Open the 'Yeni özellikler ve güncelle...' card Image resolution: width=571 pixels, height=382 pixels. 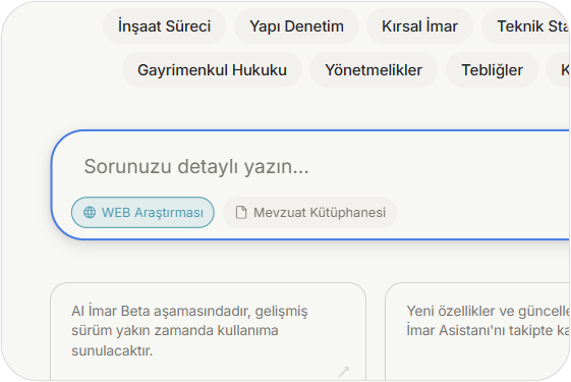tap(477, 331)
